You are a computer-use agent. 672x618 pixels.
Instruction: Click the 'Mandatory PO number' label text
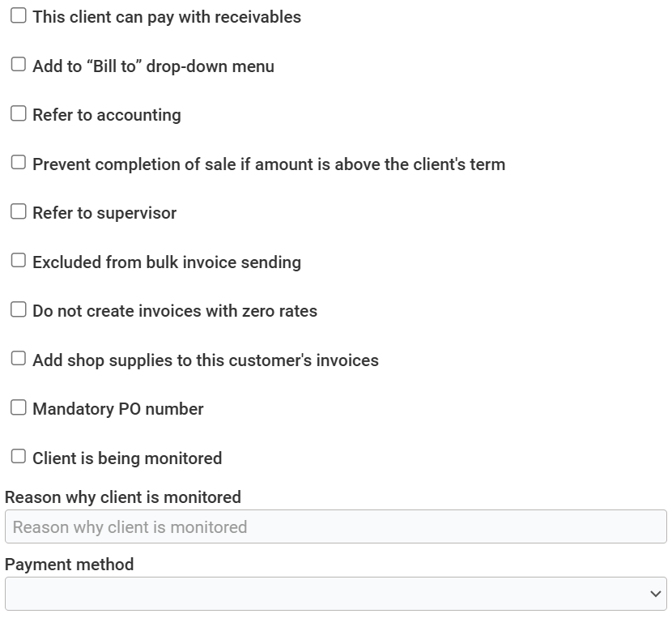pos(118,409)
